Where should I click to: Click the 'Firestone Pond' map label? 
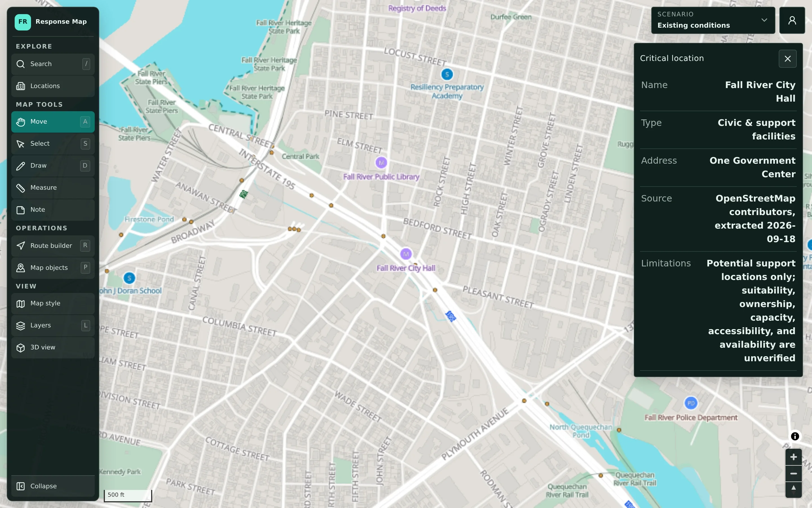pos(149,219)
